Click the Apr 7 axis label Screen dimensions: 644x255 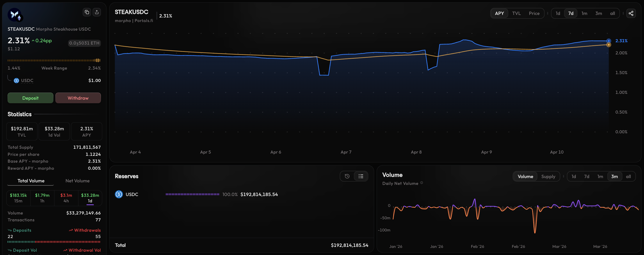(x=346, y=152)
